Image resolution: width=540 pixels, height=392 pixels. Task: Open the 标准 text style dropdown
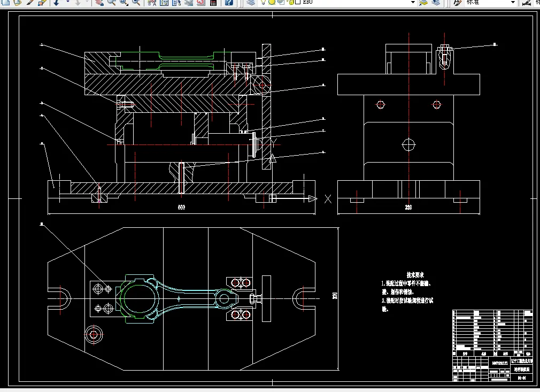tap(513, 2)
